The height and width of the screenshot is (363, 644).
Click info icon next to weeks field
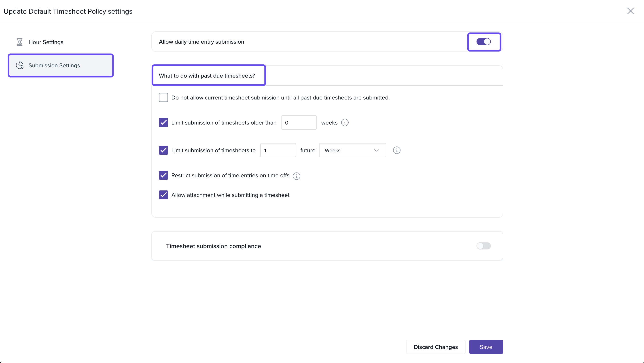[x=345, y=123]
